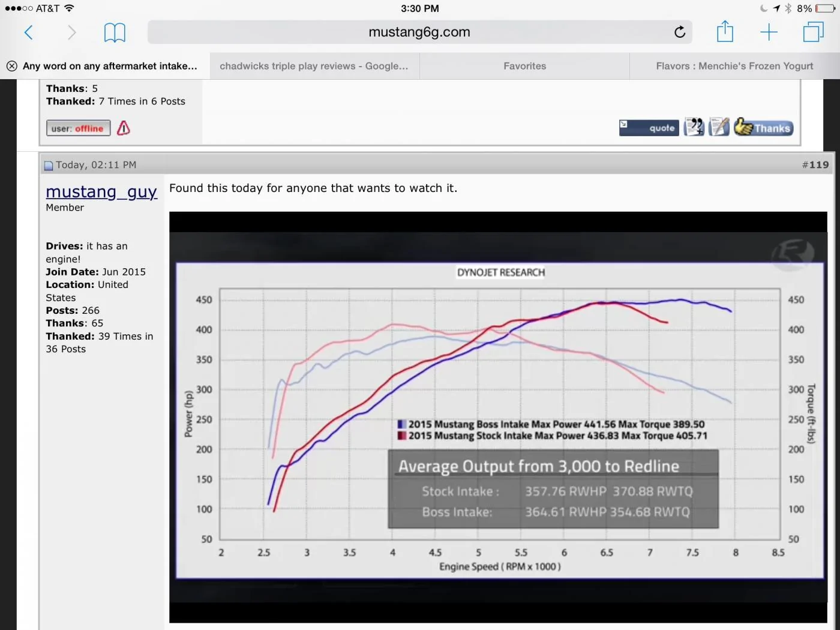Focus the mustang6g.com address bar
The image size is (840, 630).
pos(420,32)
